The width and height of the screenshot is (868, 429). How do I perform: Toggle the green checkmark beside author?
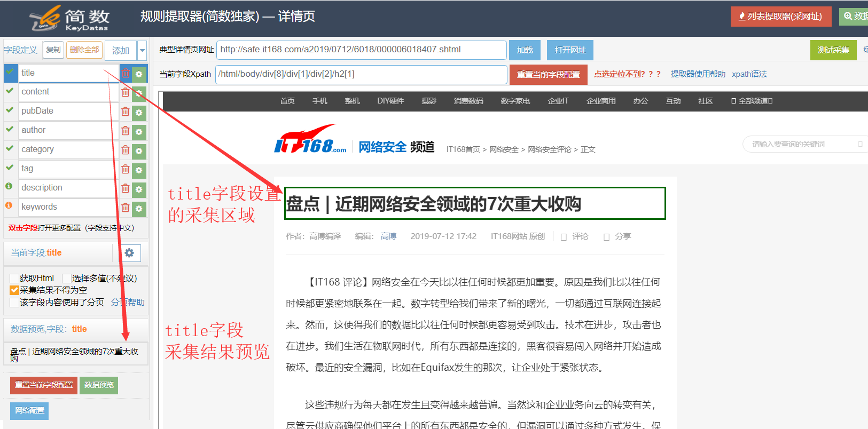click(x=10, y=129)
